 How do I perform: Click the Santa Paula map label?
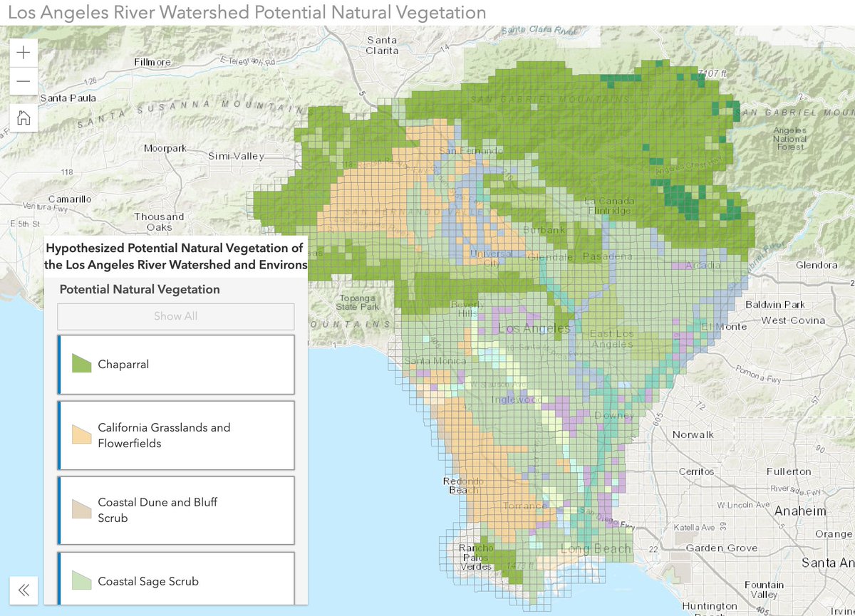pyautogui.click(x=68, y=98)
